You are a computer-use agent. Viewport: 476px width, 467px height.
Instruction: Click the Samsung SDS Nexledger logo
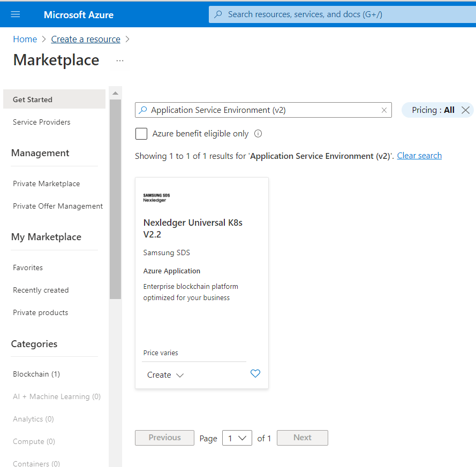pyautogui.click(x=156, y=197)
